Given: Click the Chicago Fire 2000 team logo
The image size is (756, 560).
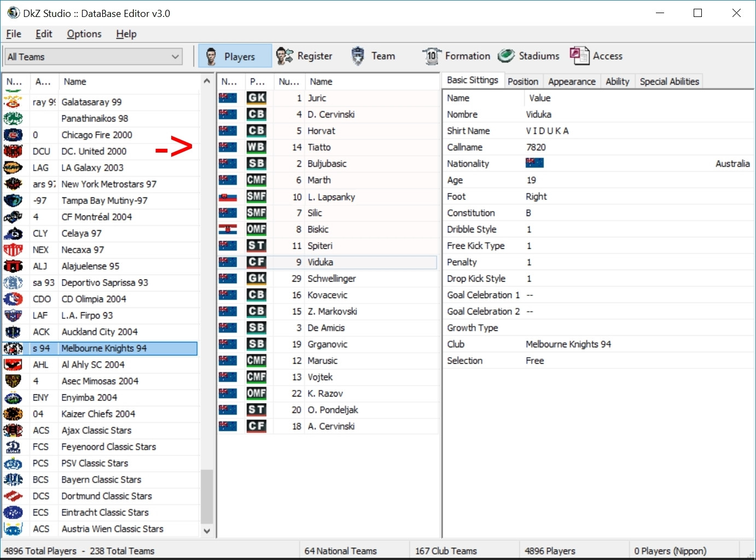Looking at the screenshot, I should (x=13, y=135).
